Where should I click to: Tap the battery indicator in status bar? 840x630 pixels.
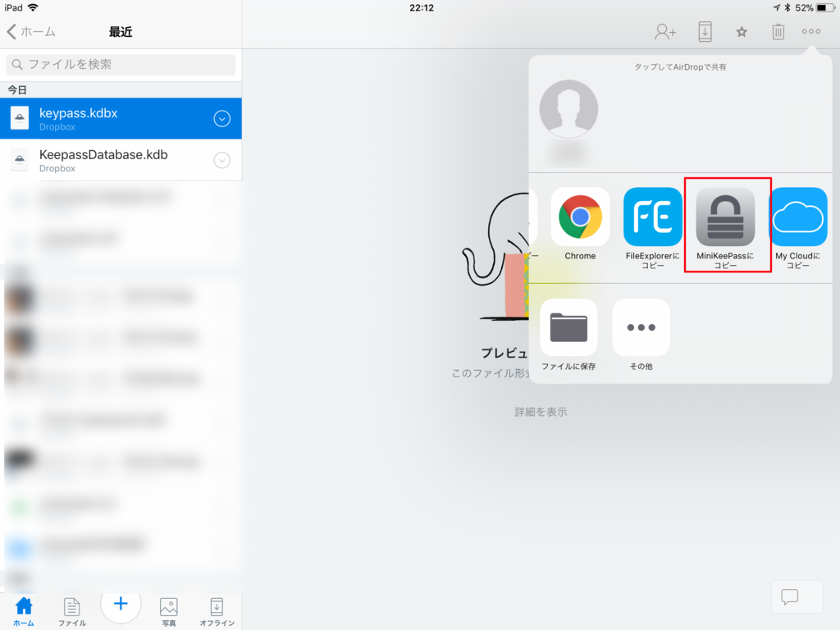[x=824, y=7]
